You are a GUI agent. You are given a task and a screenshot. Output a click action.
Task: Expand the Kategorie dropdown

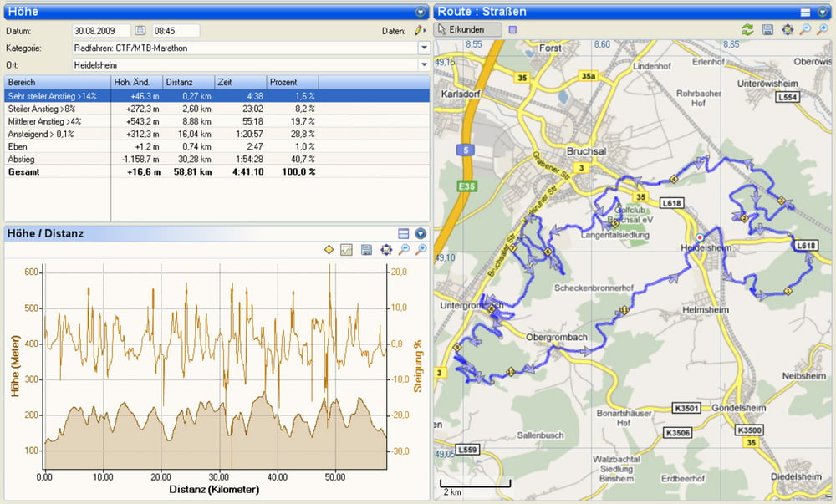(424, 48)
